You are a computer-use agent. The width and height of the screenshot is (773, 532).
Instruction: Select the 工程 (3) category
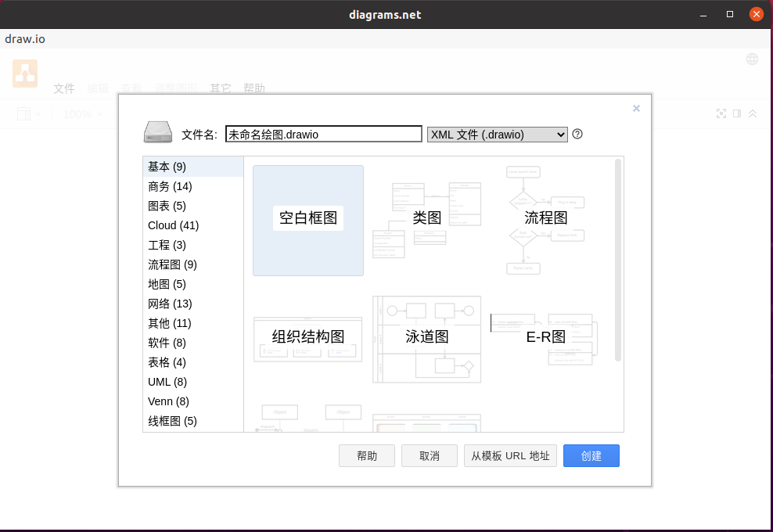[x=193, y=245]
